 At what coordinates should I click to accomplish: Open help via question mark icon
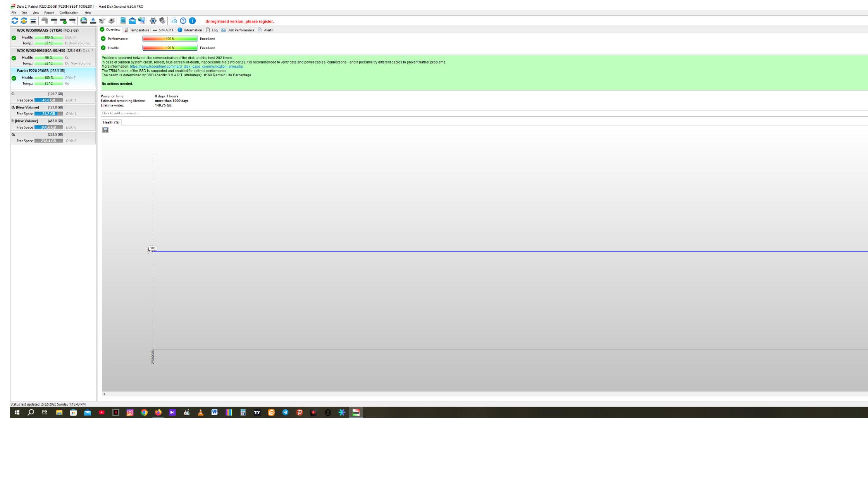(x=183, y=21)
